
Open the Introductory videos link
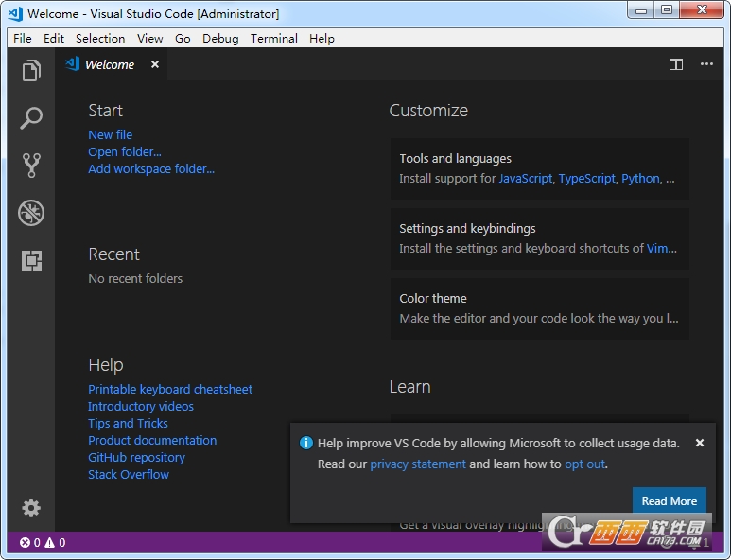click(141, 406)
